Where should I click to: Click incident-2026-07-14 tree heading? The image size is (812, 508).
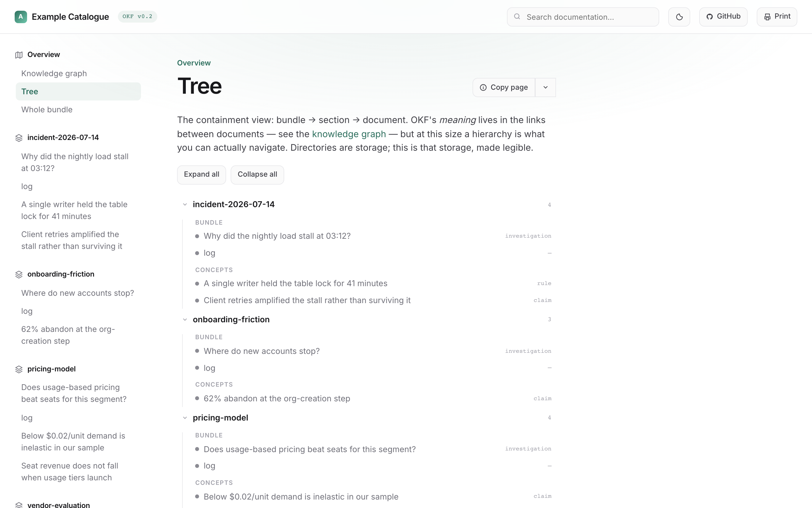[234, 204]
